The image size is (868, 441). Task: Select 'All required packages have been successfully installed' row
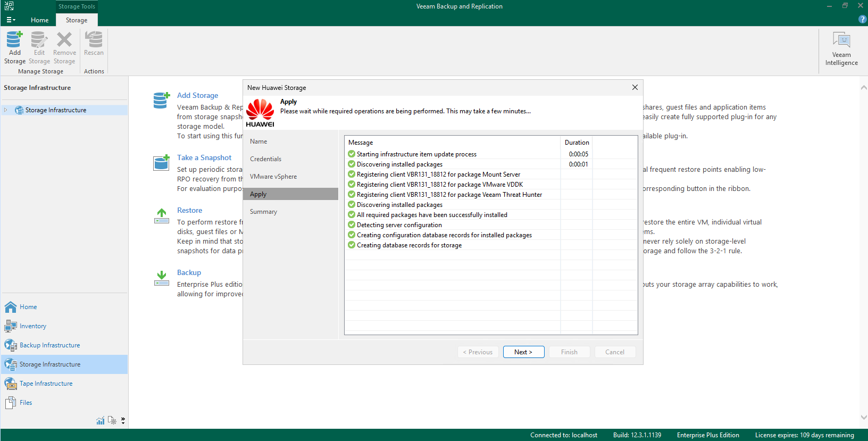click(x=491, y=215)
